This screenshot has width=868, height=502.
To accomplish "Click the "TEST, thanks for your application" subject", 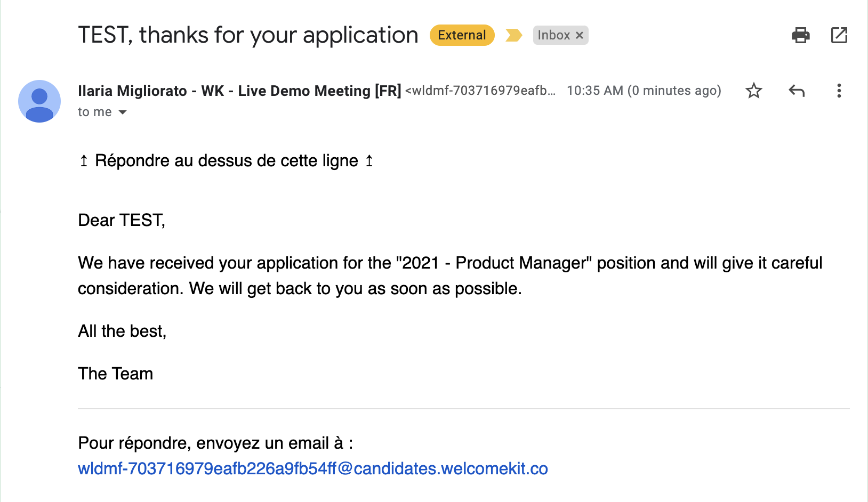I will [x=248, y=35].
